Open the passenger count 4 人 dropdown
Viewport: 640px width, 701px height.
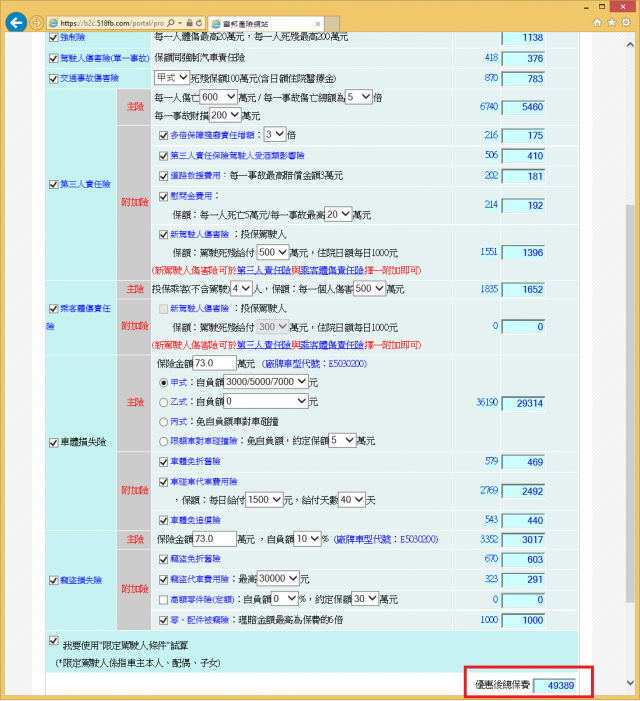tap(241, 289)
